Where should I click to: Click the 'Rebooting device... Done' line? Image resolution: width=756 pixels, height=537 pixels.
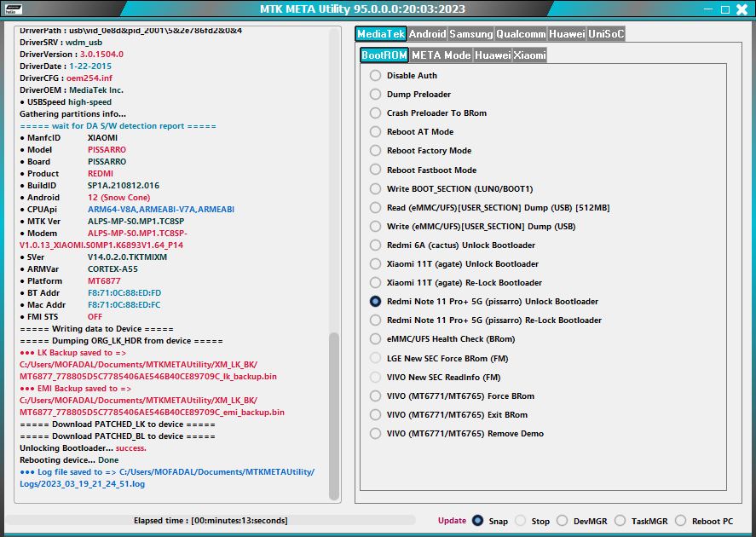point(69,460)
